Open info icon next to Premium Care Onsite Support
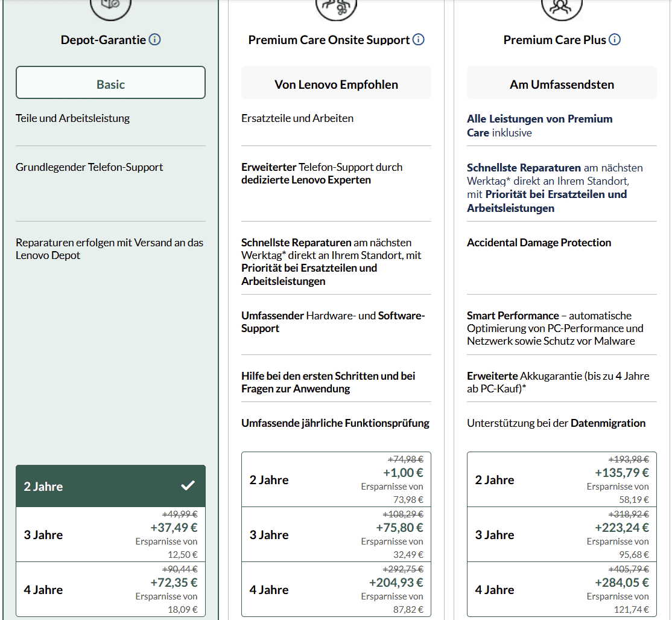The height and width of the screenshot is (620, 672). pyautogui.click(x=418, y=39)
